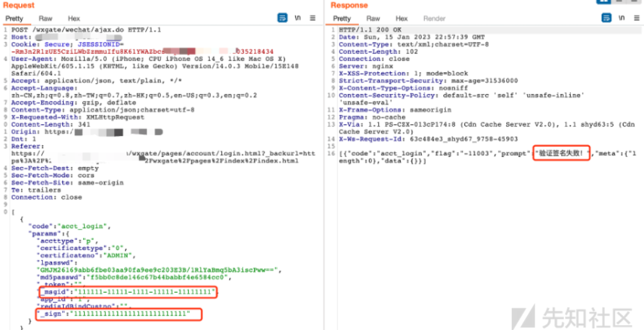Click the Date header in response
644x330 pixels.
pos(412,37)
